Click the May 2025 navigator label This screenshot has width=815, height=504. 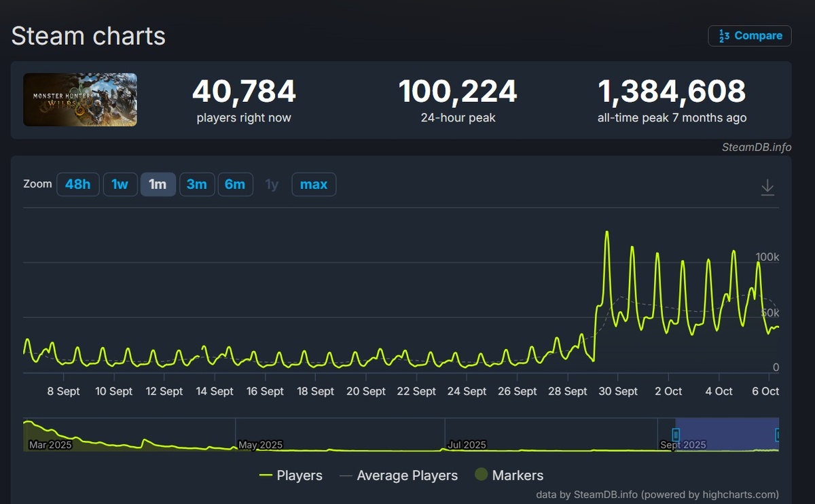pyautogui.click(x=260, y=445)
